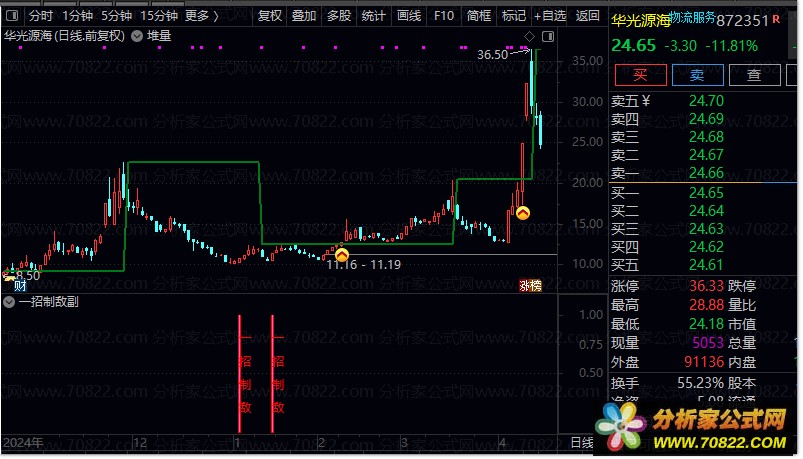Click the second red 一招制敌 signal bar
This screenshot has height=459, width=803.
[x=272, y=374]
